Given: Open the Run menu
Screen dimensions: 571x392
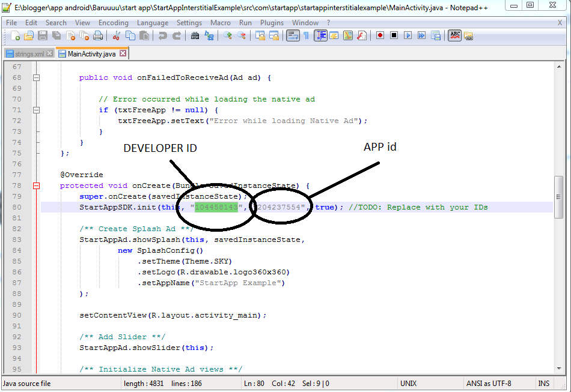Looking at the screenshot, I should click(245, 23).
